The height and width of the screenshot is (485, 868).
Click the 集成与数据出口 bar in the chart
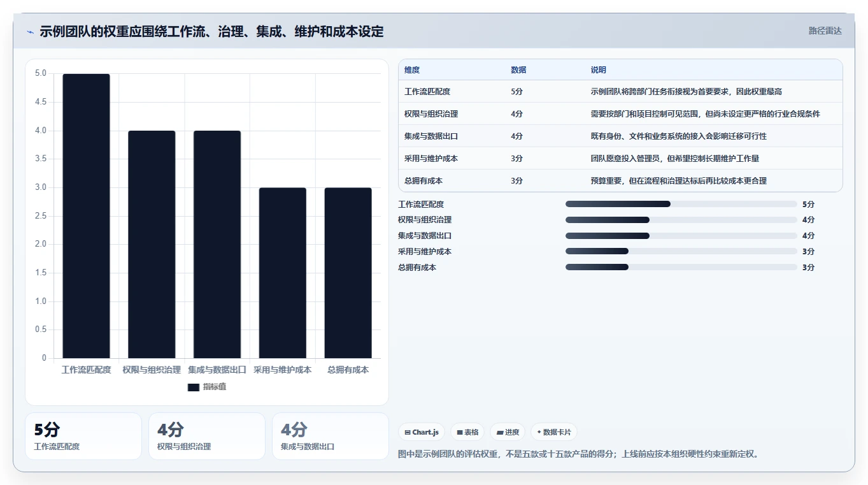(217, 244)
